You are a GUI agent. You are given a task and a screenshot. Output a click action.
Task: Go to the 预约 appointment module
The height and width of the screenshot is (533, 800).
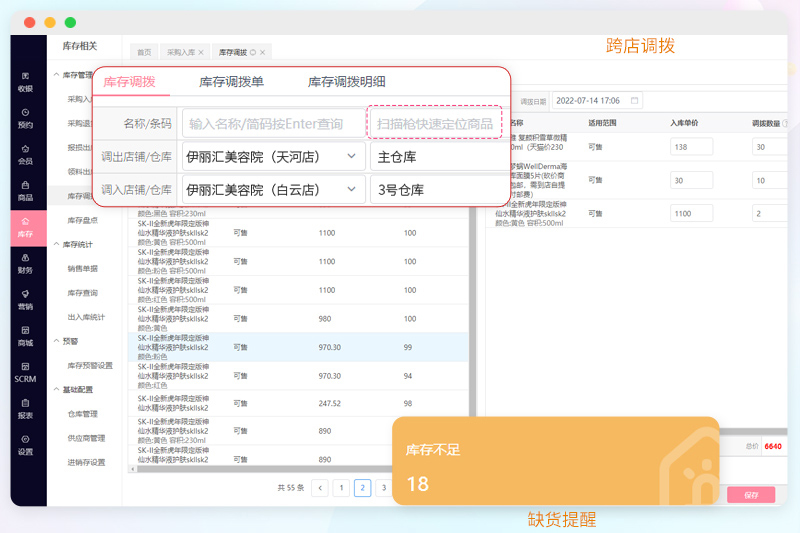[26, 118]
